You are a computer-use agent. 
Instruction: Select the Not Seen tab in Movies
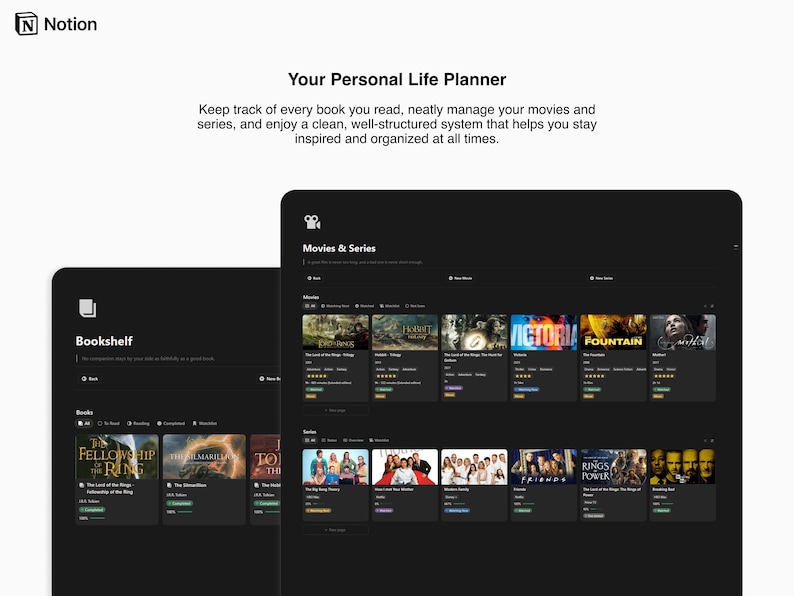[x=415, y=306]
